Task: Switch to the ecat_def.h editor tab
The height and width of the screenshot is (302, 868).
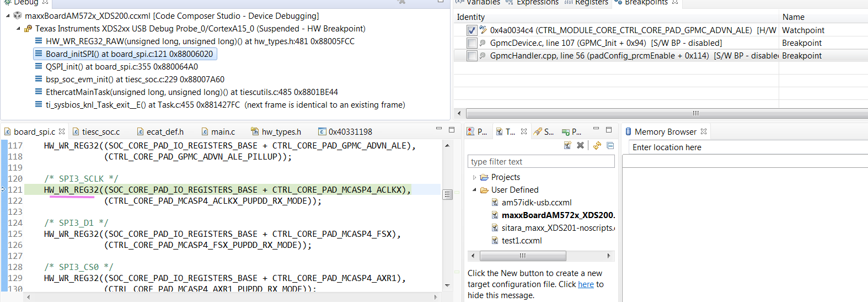Action: coord(160,131)
